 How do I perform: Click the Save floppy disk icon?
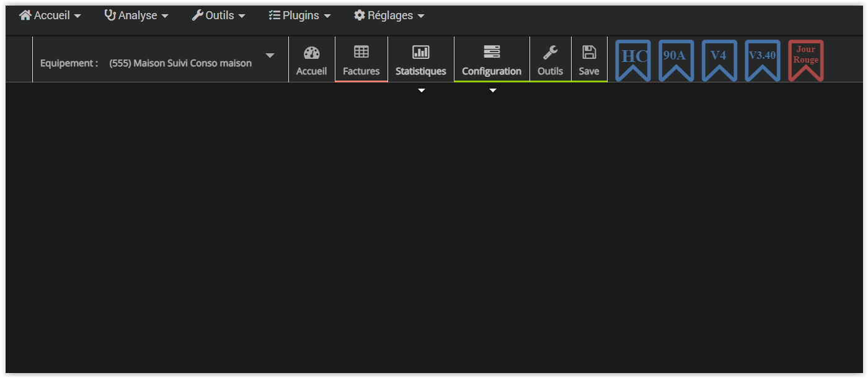(589, 52)
